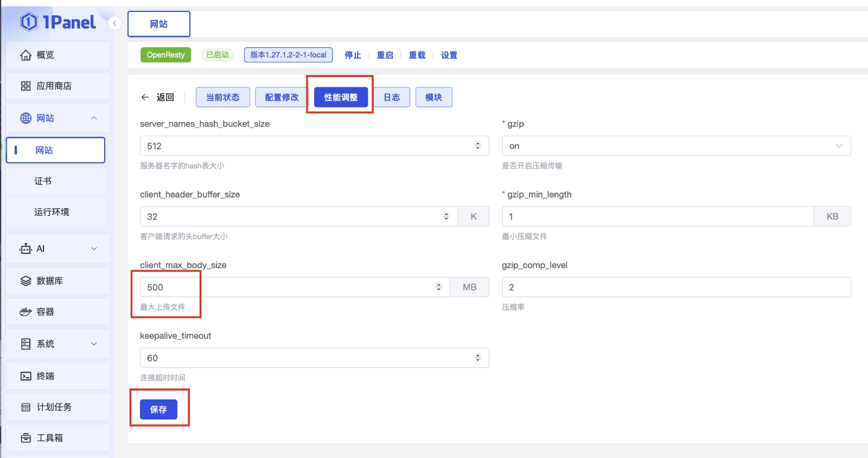Viewport: 868px width, 458px height.
Task: Open scheduled tasks calendar icon
Action: coord(25,407)
